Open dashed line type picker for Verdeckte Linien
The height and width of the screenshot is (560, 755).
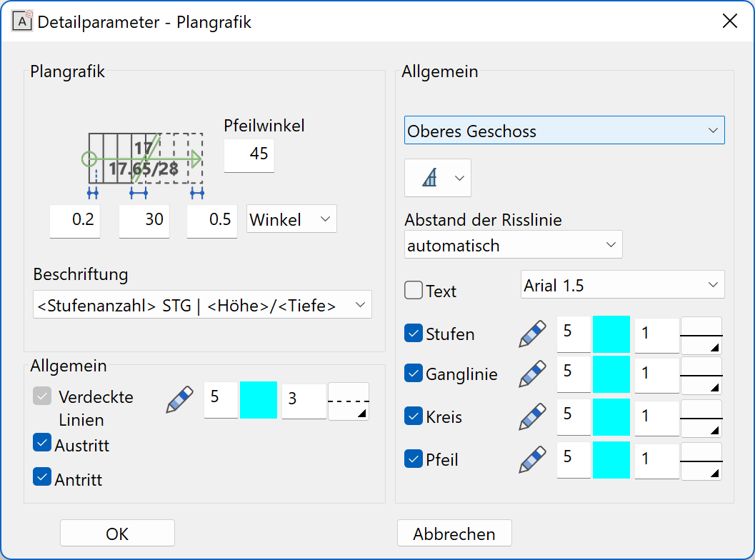pyautogui.click(x=348, y=401)
